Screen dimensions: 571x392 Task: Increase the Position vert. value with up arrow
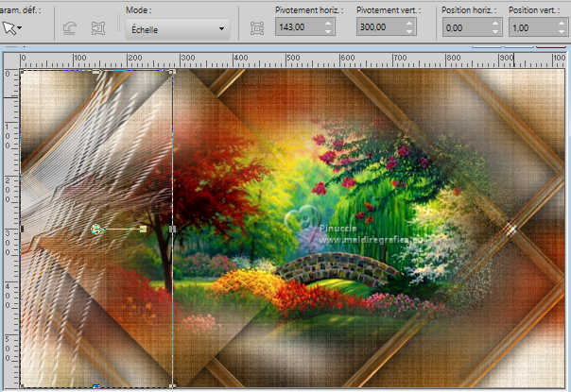pos(562,24)
